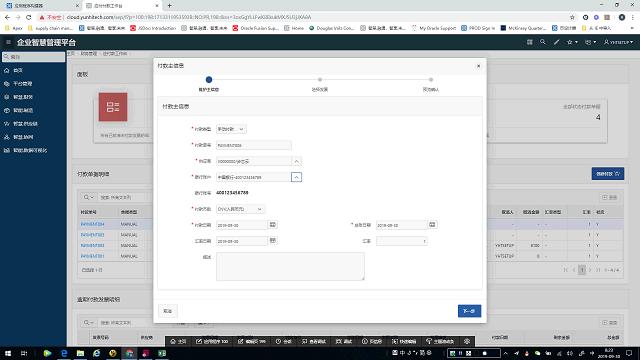Select the third wizard step marker
Screen dimensions: 640x360
pyautogui.click(x=431, y=80)
